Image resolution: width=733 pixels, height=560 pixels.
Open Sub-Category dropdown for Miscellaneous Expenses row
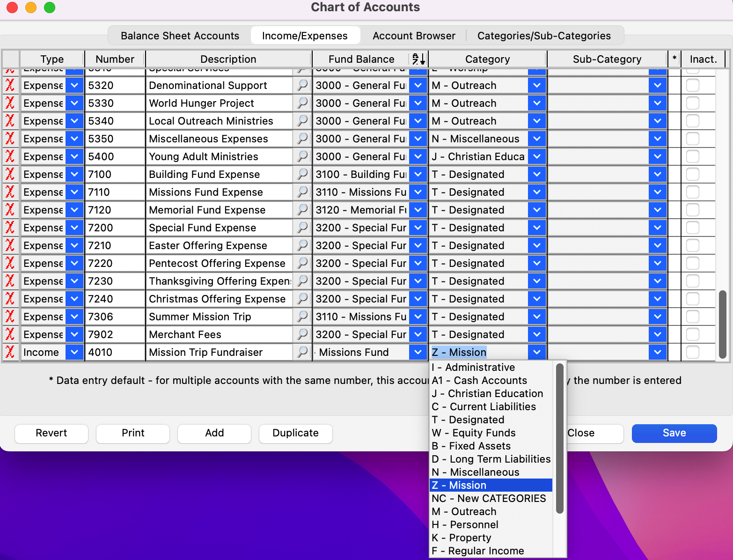coord(658,139)
